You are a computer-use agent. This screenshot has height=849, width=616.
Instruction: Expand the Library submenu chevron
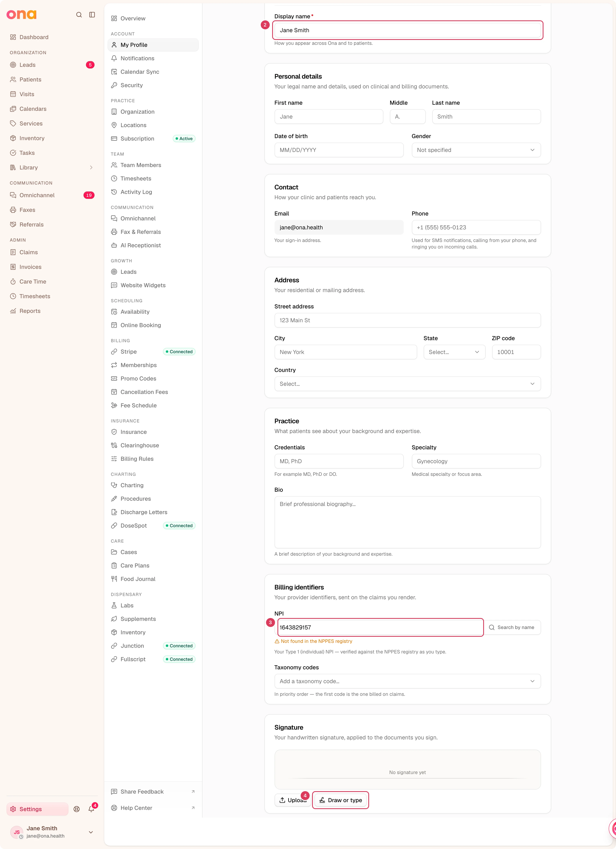[91, 167]
